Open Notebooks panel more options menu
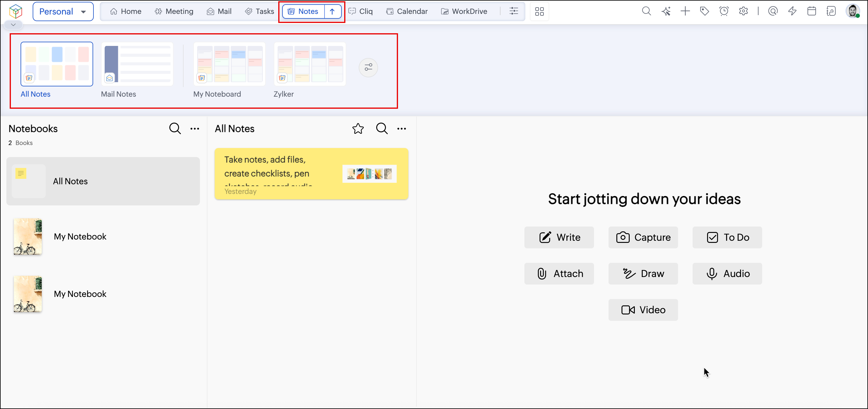 [195, 129]
